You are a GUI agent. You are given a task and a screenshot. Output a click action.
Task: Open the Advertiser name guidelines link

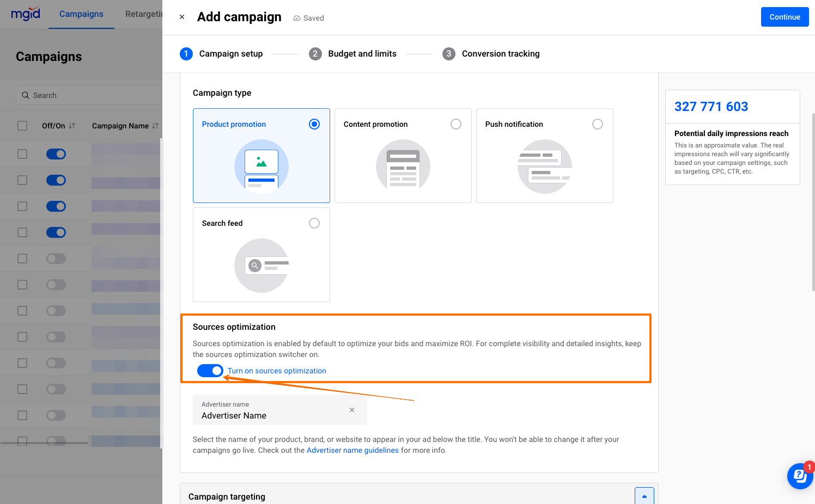pos(353,450)
